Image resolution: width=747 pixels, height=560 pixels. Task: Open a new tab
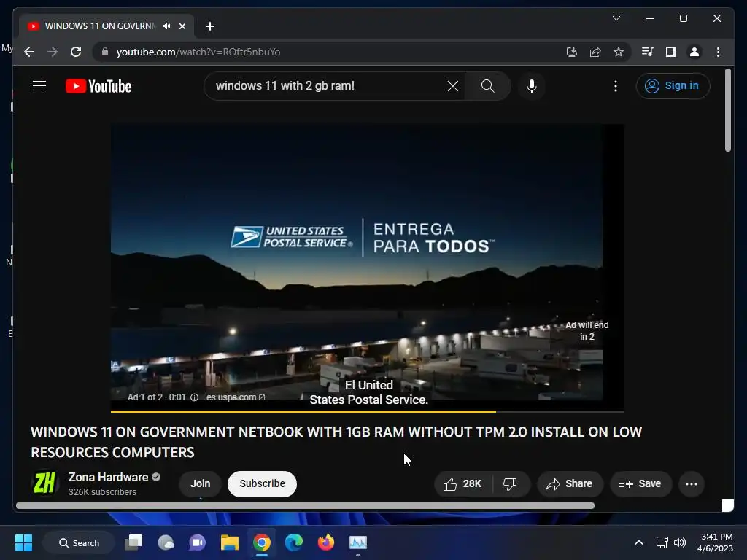[x=209, y=26]
